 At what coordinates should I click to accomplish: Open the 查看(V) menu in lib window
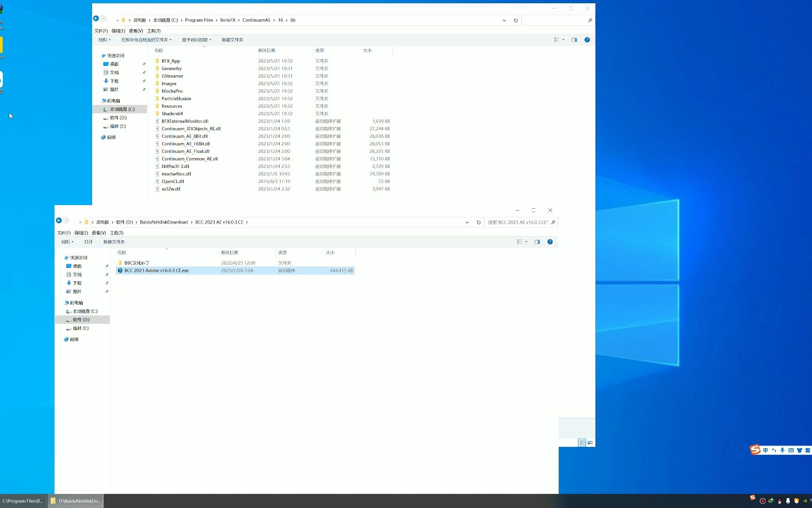point(136,31)
